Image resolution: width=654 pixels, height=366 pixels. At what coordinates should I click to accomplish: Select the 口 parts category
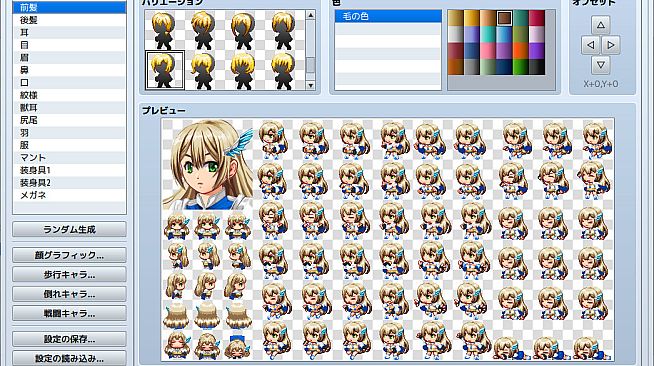69,83
